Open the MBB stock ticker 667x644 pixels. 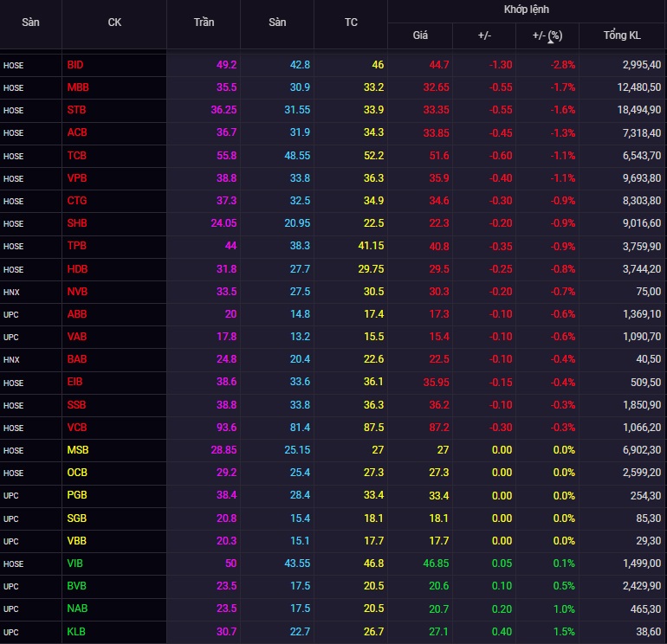pos(78,87)
